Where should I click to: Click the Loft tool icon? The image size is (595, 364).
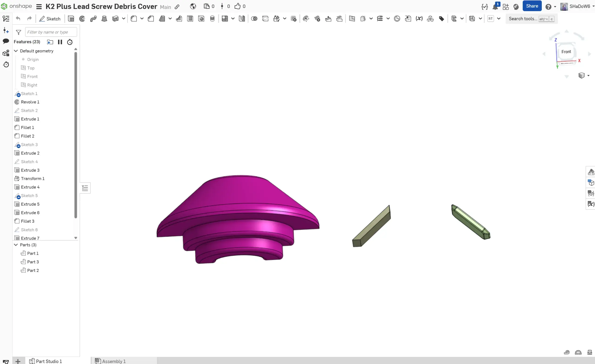tap(104, 19)
